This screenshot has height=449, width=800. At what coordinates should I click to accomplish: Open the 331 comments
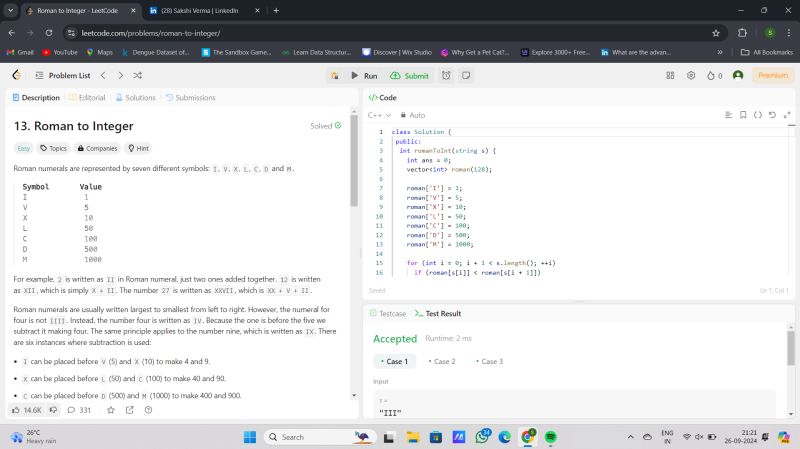coord(79,410)
